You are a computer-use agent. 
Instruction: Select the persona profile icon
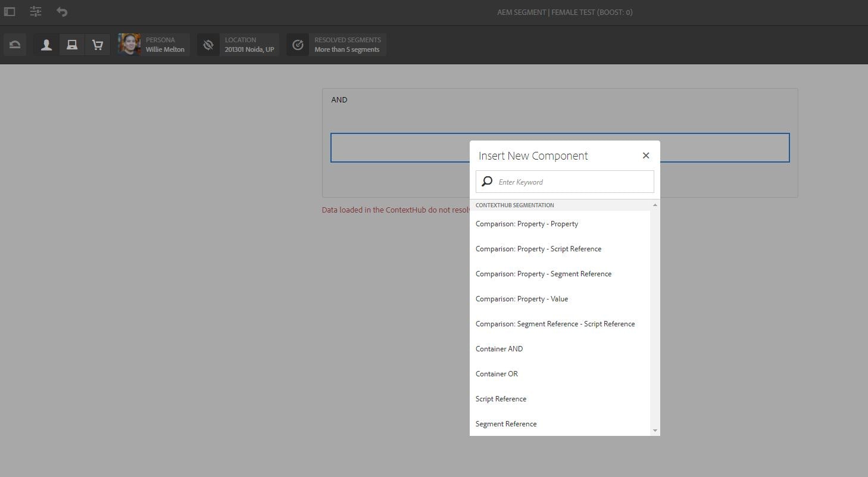[x=46, y=44]
